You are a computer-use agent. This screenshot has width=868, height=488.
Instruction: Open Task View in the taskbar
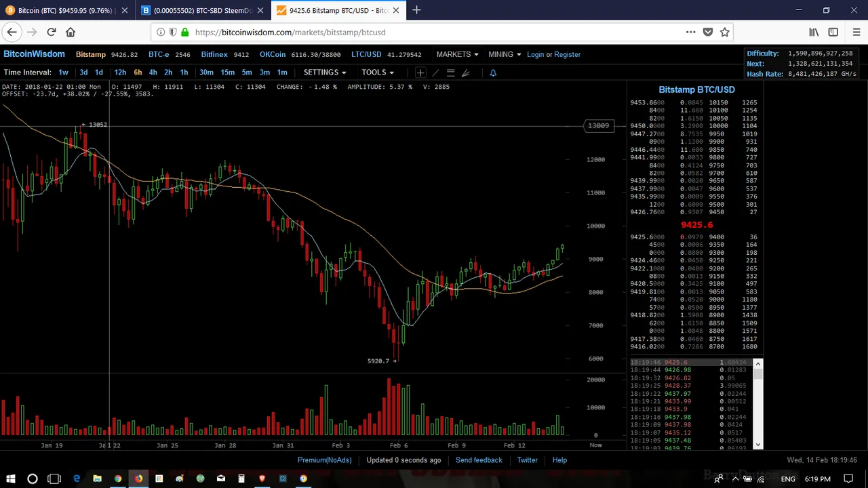click(54, 479)
